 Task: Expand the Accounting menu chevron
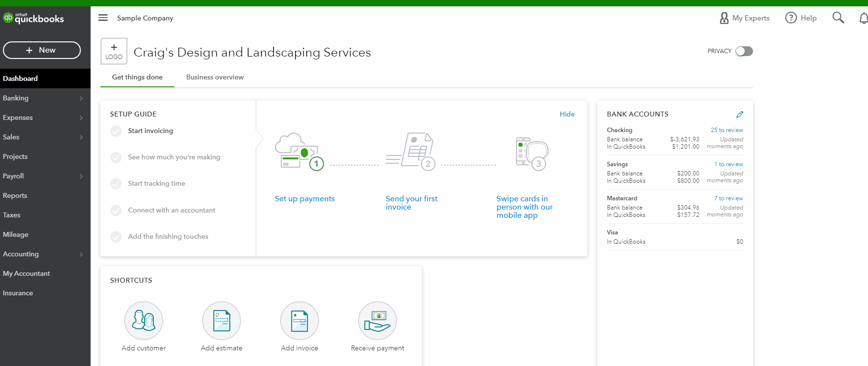coord(81,254)
